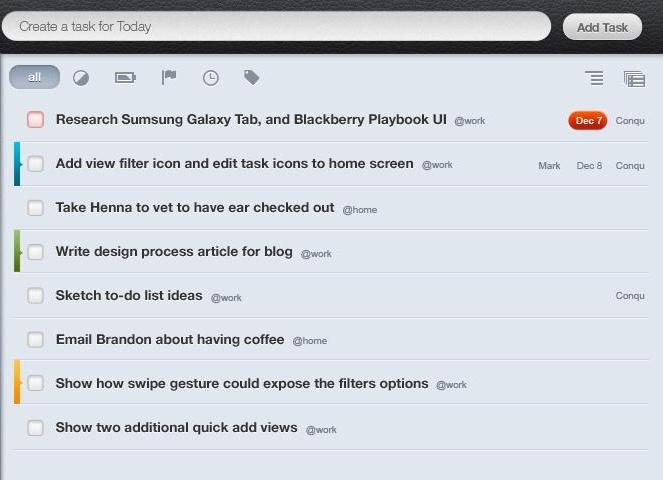Click @home tag on Email Brandon task
This screenshot has width=663, height=480.
click(x=310, y=341)
